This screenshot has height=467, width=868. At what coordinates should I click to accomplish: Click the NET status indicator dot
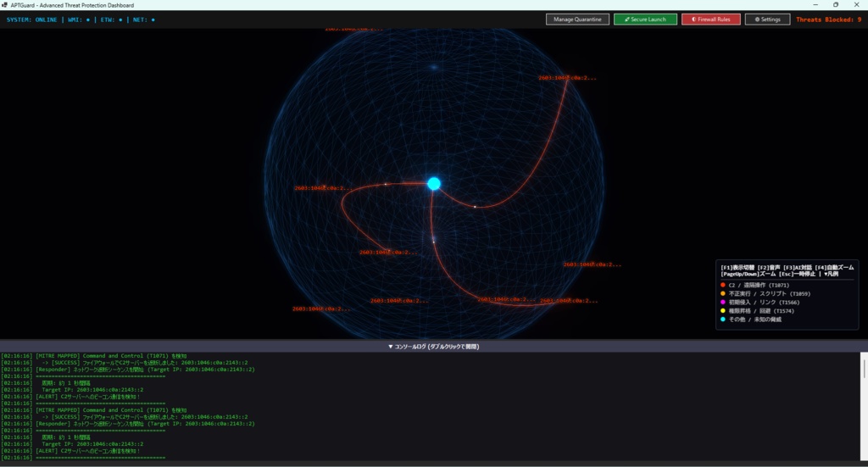[x=153, y=20]
